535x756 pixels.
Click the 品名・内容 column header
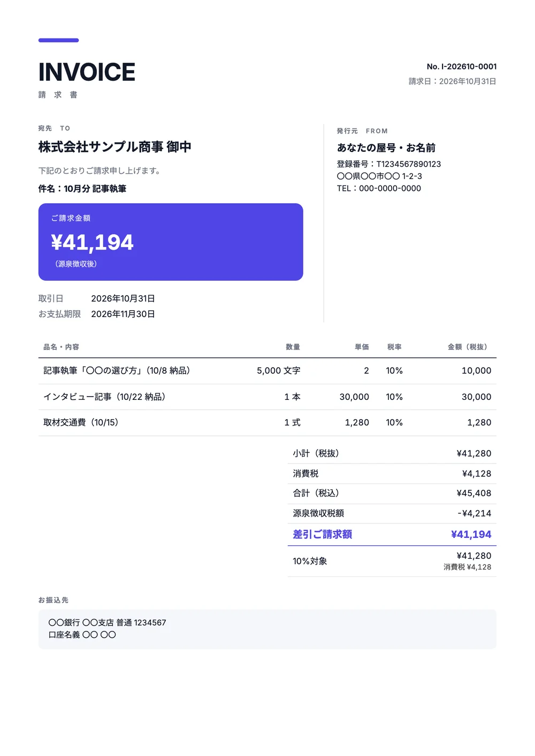[61, 347]
